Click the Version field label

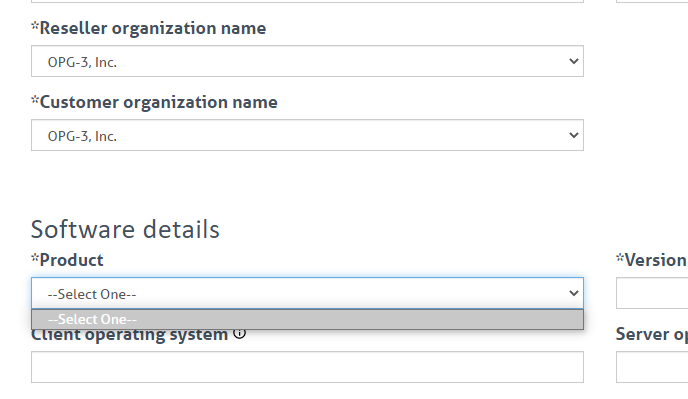[x=652, y=260]
